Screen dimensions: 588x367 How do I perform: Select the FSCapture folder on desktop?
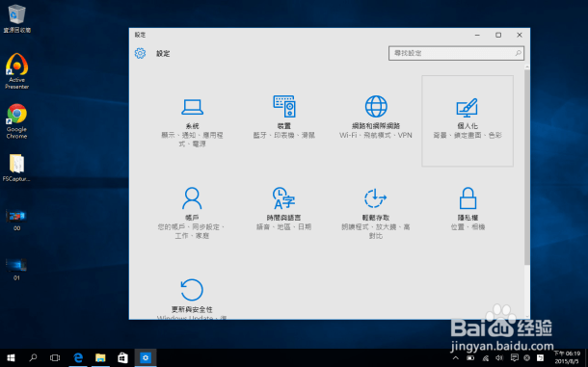16,168
